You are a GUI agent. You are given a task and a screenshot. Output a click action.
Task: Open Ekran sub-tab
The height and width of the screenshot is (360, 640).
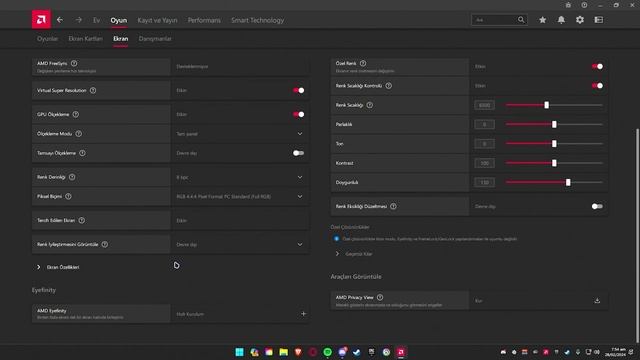(x=121, y=39)
